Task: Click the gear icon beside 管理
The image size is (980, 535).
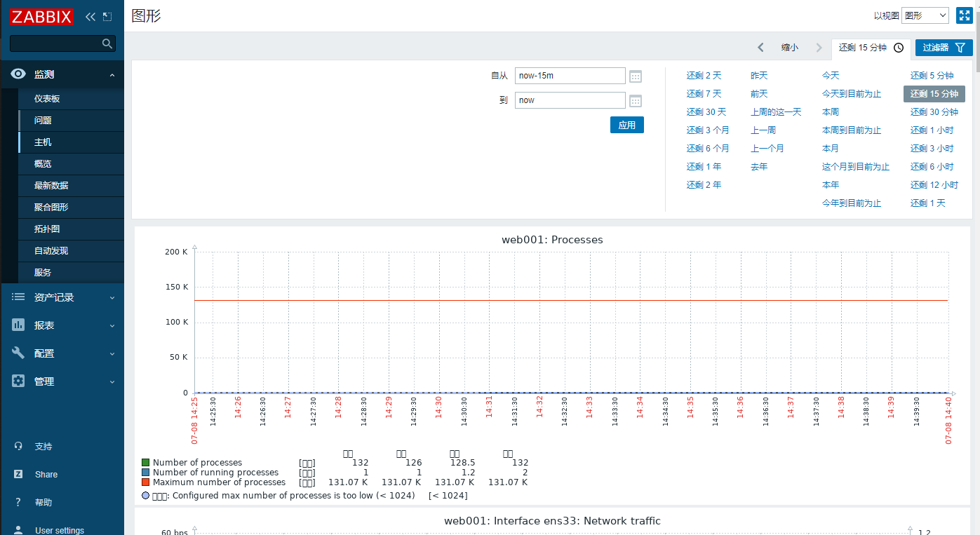Action: [18, 381]
